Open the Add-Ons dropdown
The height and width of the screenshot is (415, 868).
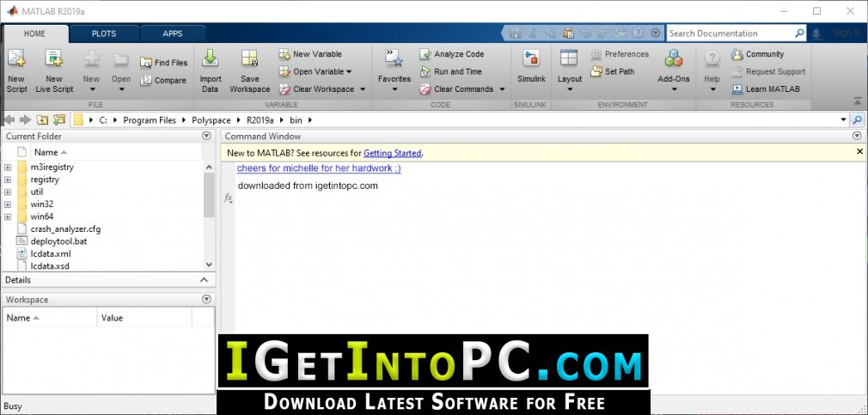[x=674, y=89]
